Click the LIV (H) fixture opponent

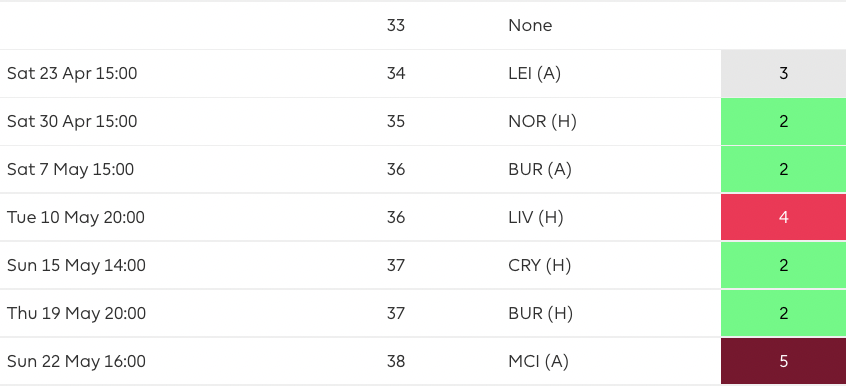click(x=536, y=218)
